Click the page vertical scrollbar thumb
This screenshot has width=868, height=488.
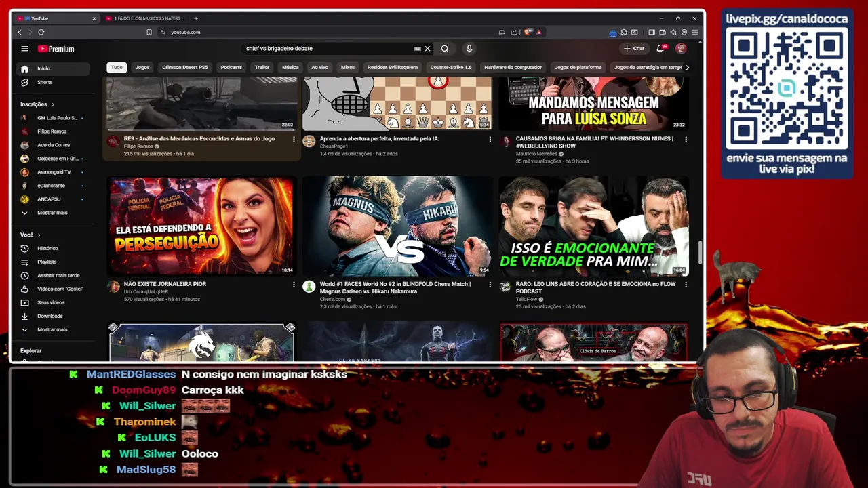[x=701, y=252]
